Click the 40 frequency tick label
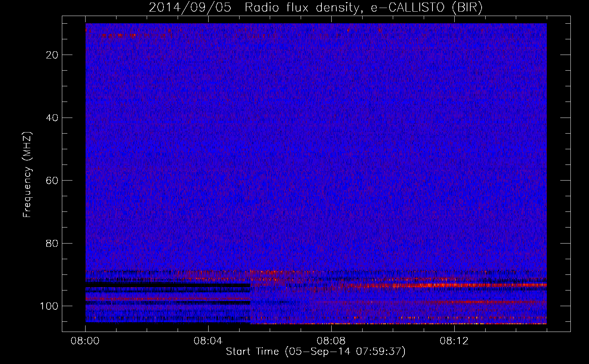Viewport: 589px width, 364px height. 52,118
